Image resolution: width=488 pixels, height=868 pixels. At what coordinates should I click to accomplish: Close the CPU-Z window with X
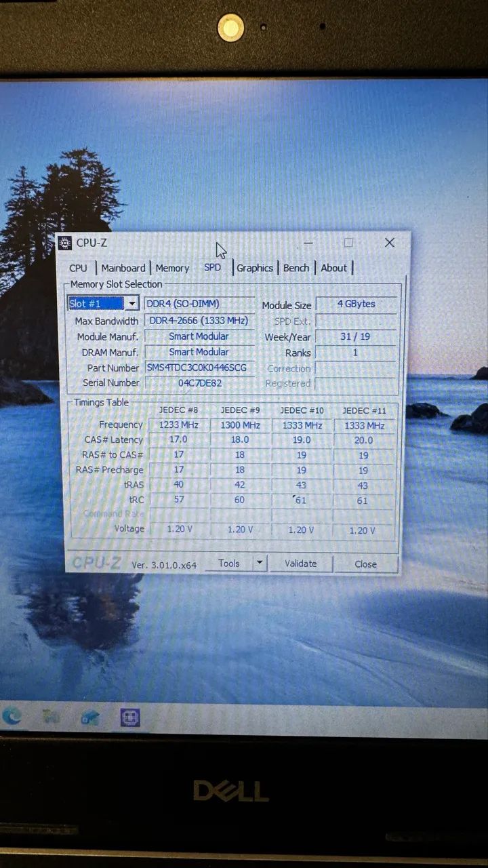(390, 242)
